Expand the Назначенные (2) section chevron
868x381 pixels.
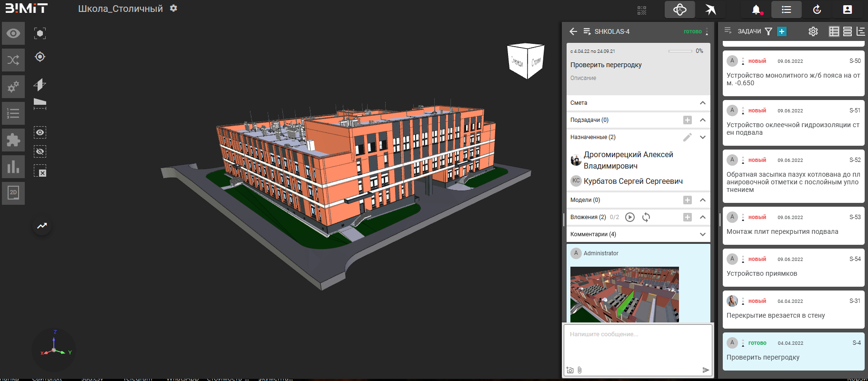702,137
